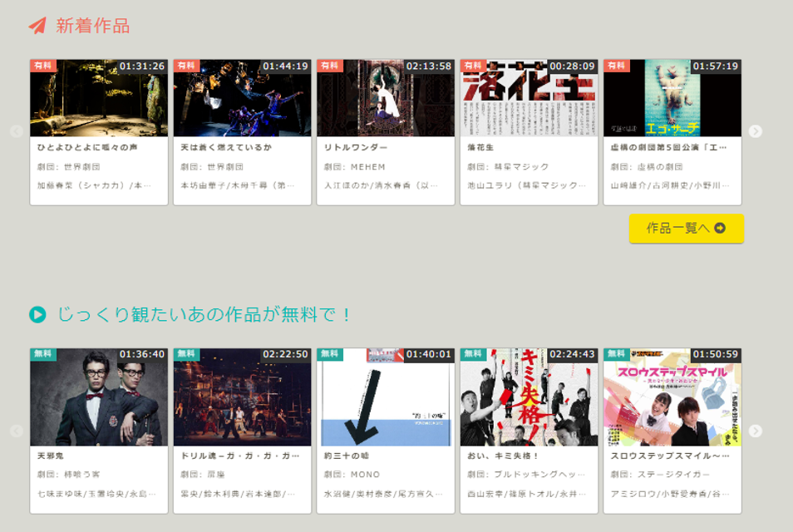Click title link ひとよひとよに呱々の声
Viewport: 793px width, 532px height.
(87, 147)
